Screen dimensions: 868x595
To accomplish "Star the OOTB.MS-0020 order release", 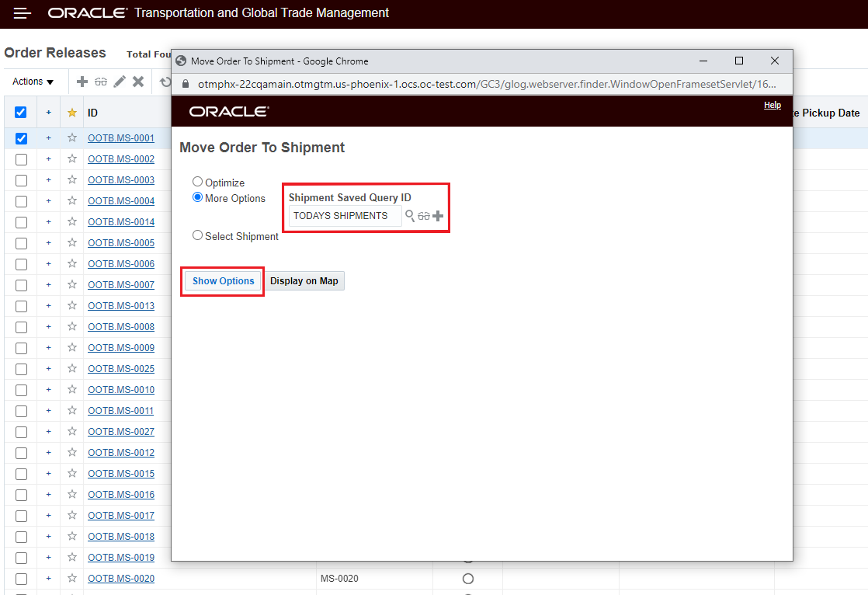I will 72,579.
